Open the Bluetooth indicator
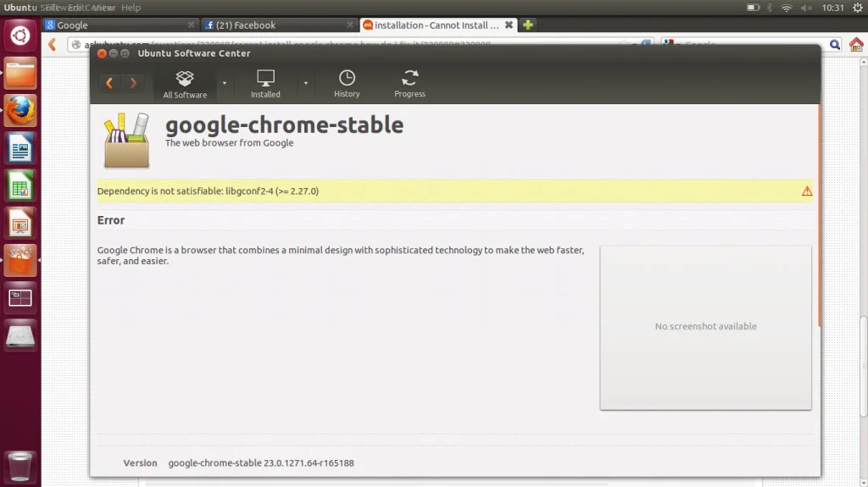 770,7
